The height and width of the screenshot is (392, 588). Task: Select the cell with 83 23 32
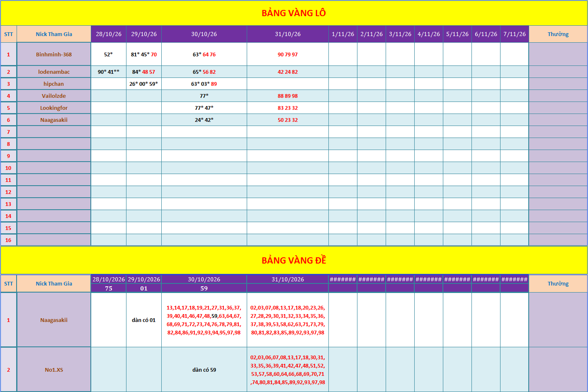click(x=288, y=108)
